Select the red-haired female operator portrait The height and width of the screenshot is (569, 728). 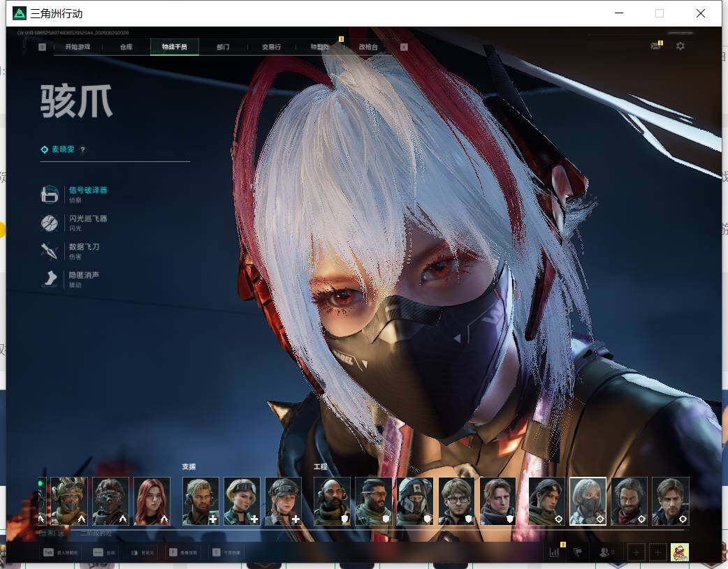click(x=152, y=501)
